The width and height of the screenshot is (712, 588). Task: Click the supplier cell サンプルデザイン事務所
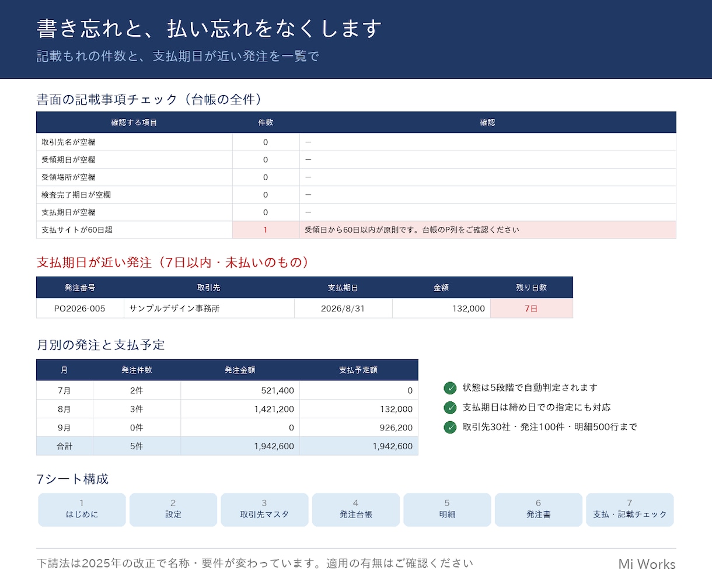209,309
